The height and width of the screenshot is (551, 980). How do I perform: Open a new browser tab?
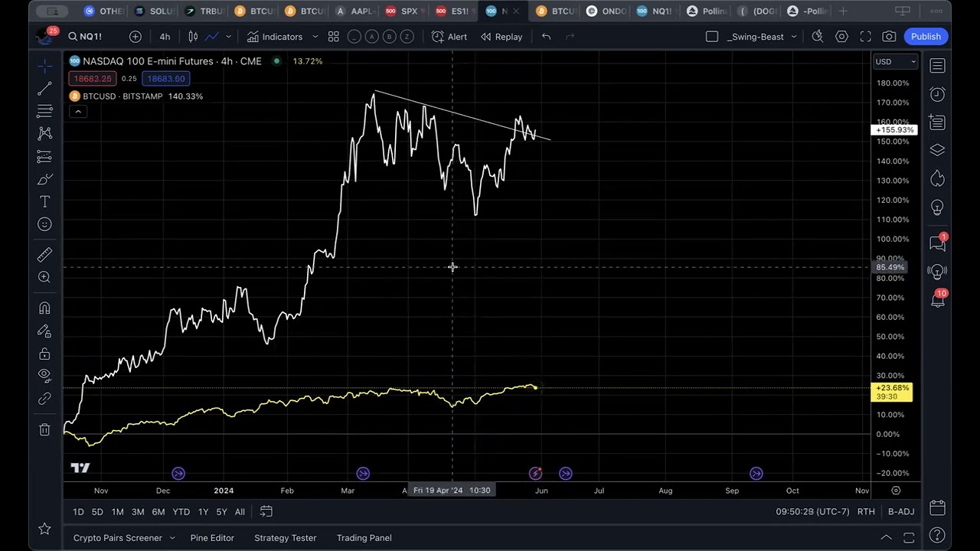[843, 11]
